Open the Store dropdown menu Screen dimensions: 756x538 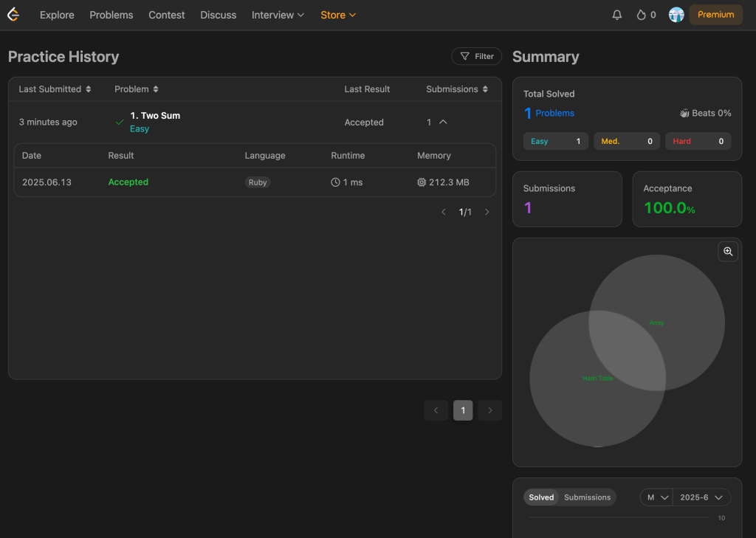[338, 15]
